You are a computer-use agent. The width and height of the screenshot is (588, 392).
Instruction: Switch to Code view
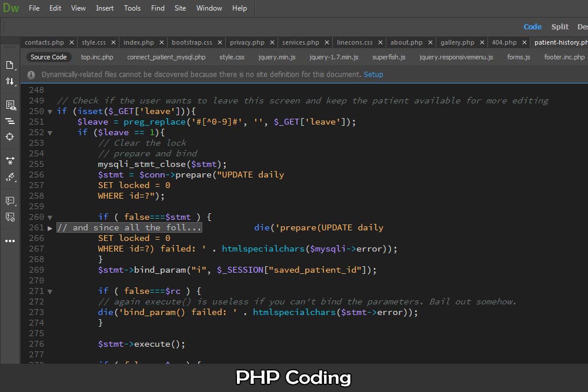point(532,26)
